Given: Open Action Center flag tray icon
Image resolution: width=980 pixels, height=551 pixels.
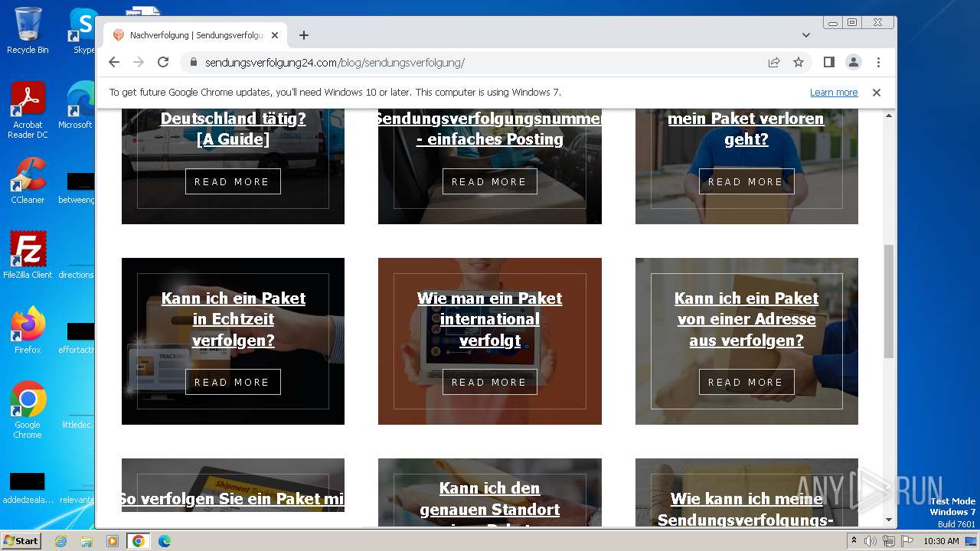Looking at the screenshot, I should coord(906,541).
